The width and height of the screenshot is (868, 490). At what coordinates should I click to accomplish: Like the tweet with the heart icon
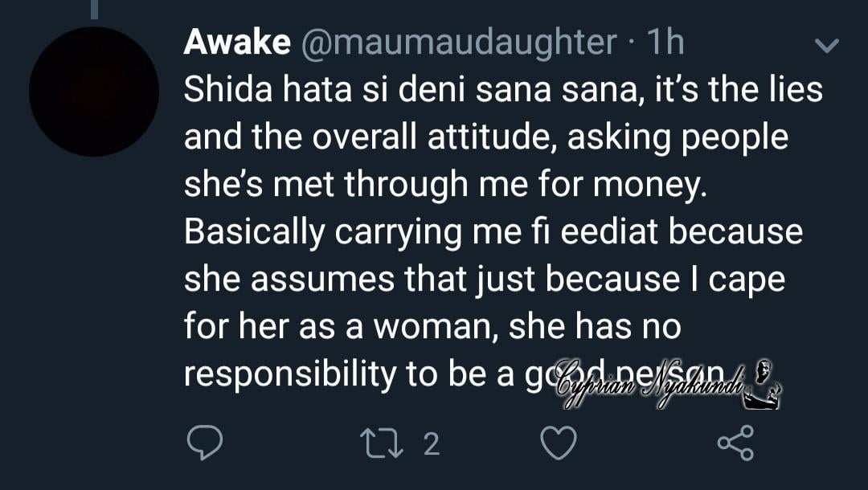click(x=558, y=443)
